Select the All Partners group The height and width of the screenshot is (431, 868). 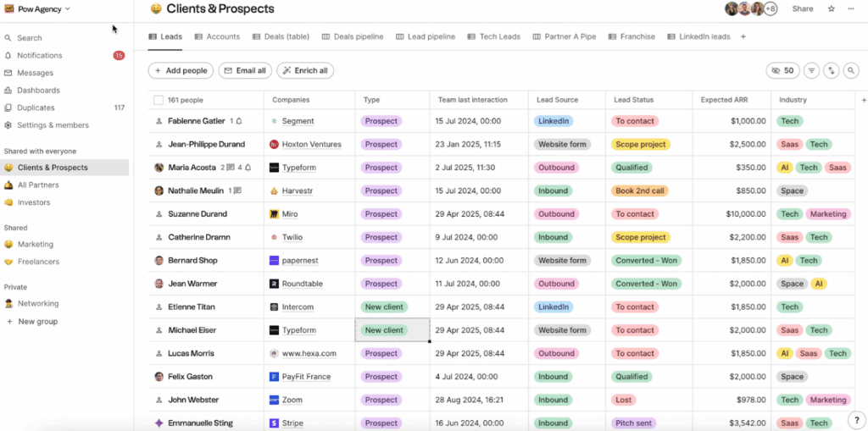[37, 185]
